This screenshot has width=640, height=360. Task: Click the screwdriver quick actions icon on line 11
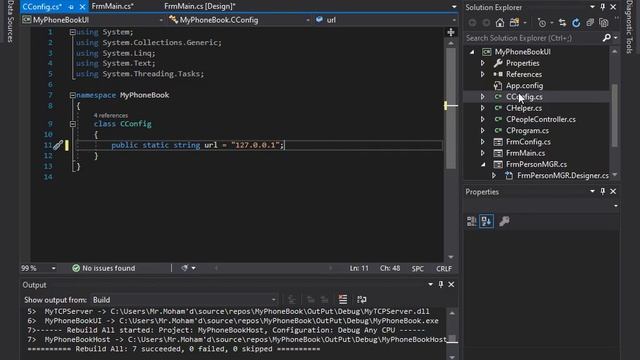(x=58, y=145)
